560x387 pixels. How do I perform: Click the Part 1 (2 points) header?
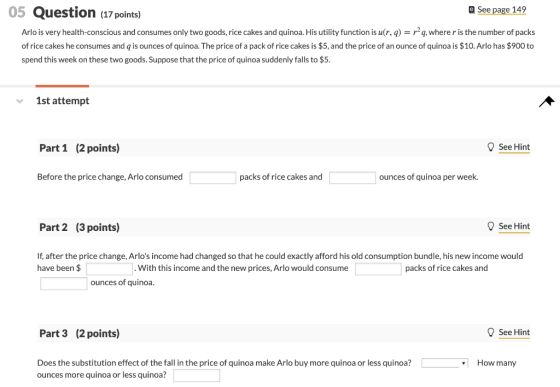pyautogui.click(x=79, y=148)
